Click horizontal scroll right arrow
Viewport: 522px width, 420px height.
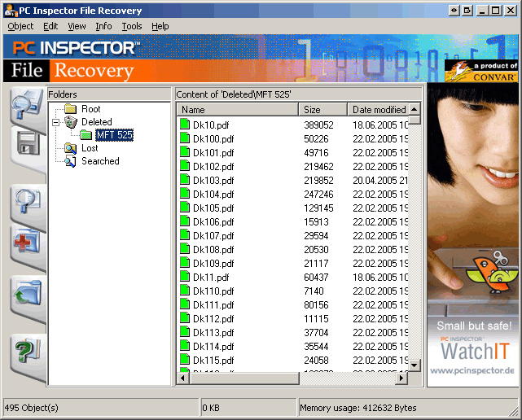click(x=401, y=378)
